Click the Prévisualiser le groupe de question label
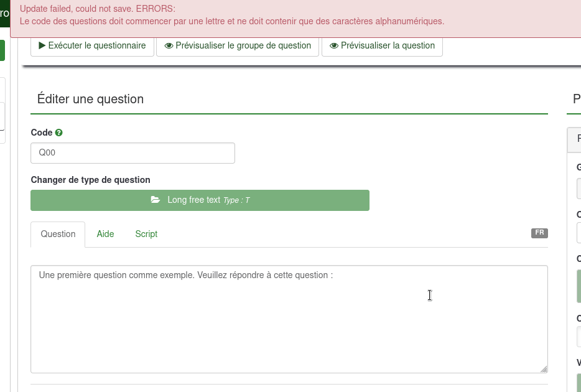This screenshot has height=392, width=581. click(x=243, y=45)
